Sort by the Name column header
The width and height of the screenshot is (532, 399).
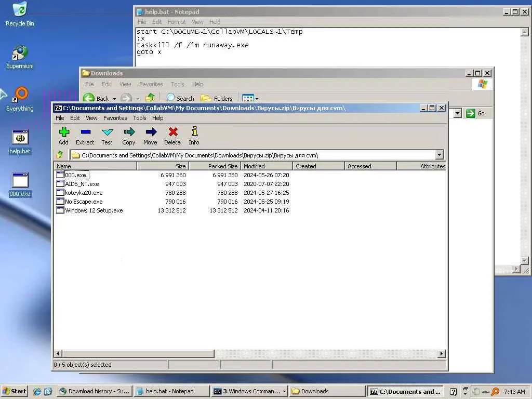coord(96,166)
